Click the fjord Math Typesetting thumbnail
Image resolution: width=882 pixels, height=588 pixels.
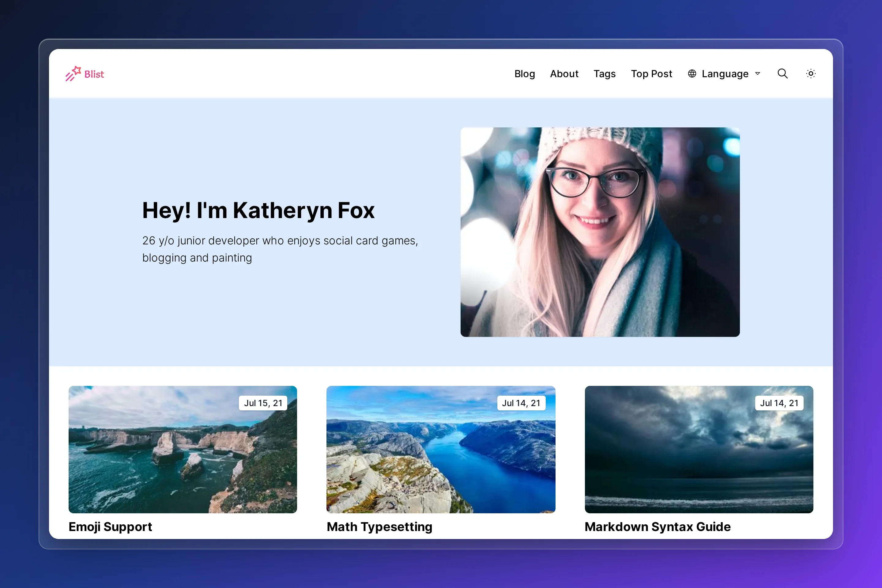coord(441,449)
